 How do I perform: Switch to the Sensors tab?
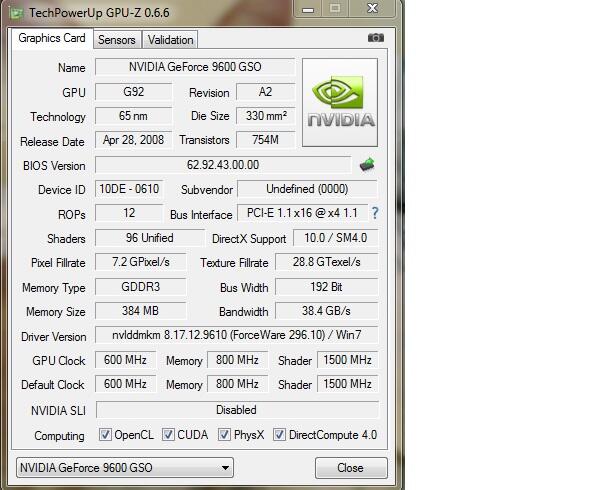pos(117,40)
